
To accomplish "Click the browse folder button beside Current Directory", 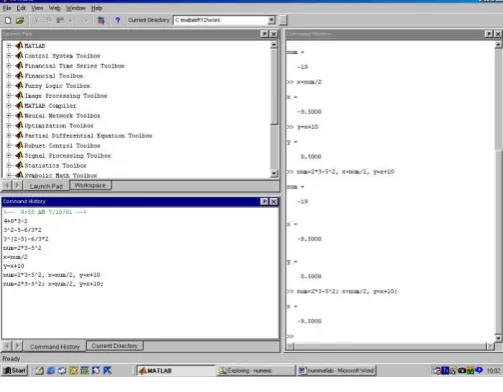I will click(x=283, y=20).
